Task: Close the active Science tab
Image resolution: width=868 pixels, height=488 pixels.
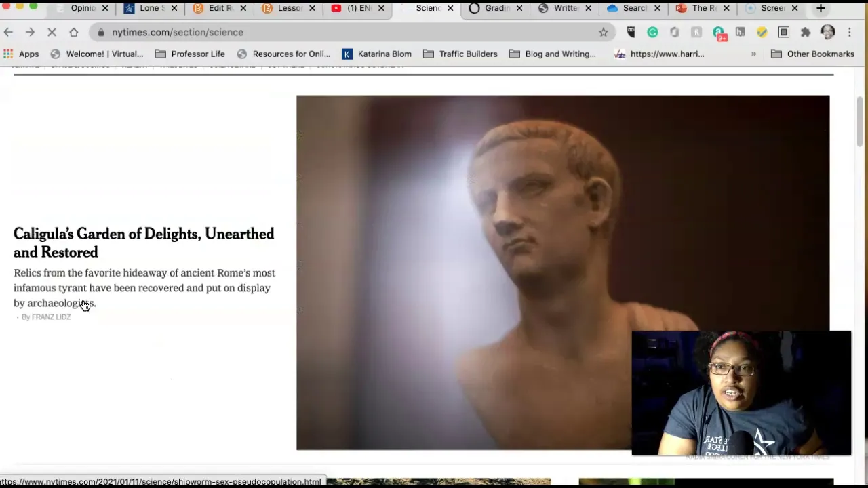Action: [x=450, y=8]
